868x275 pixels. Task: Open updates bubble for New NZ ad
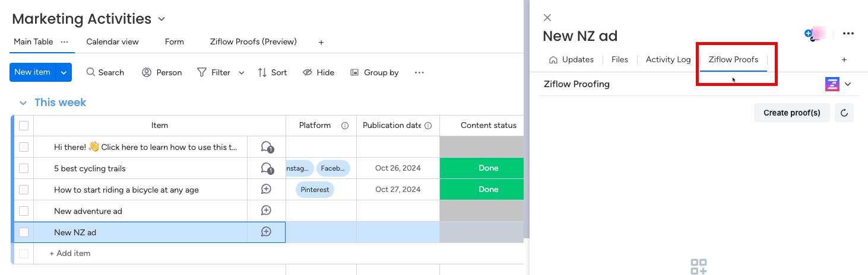(x=267, y=232)
